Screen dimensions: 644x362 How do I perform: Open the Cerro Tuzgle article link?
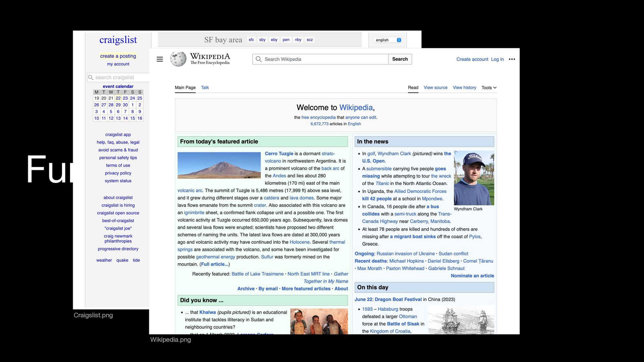click(x=279, y=154)
